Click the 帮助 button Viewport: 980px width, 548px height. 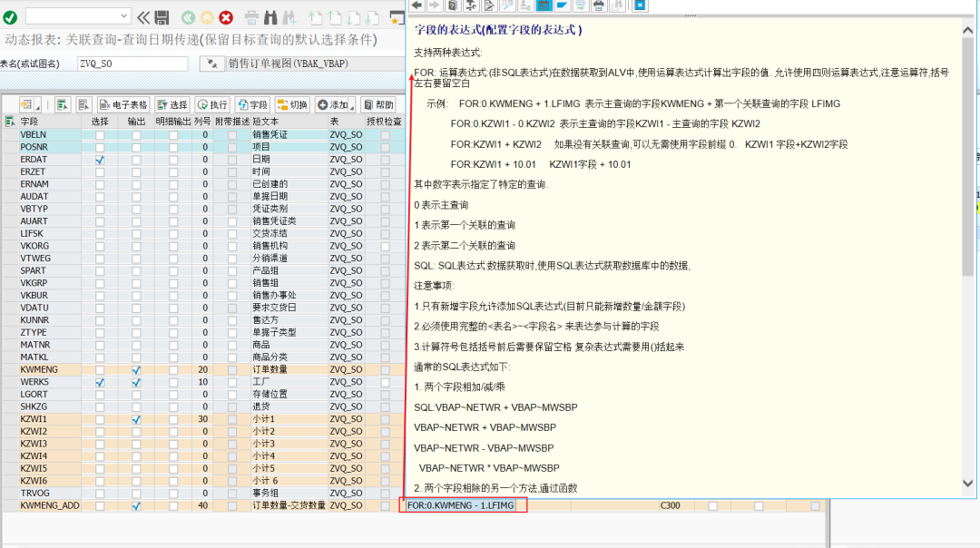click(x=378, y=105)
